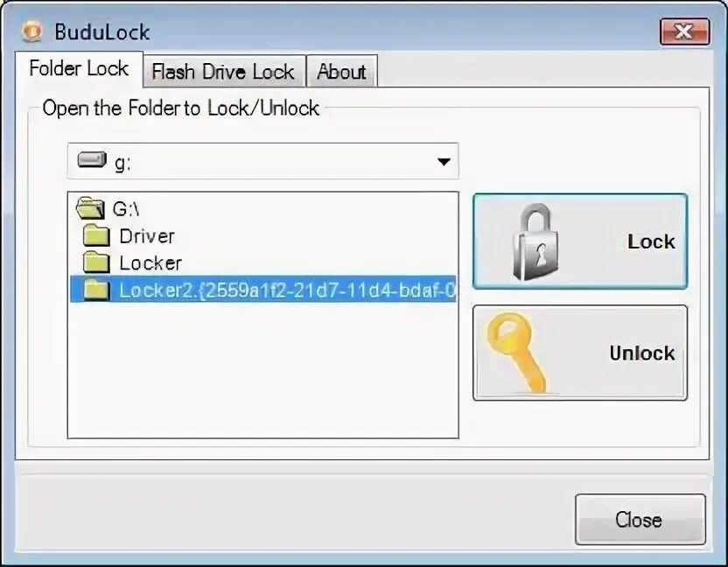Click the Lock button label
The width and height of the screenshot is (728, 567).
coord(651,241)
